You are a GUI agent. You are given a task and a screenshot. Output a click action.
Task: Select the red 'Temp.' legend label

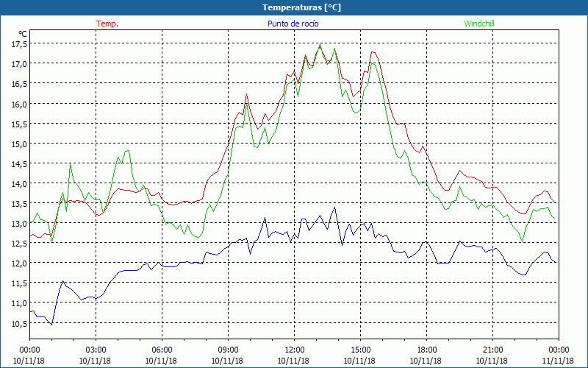click(x=107, y=24)
